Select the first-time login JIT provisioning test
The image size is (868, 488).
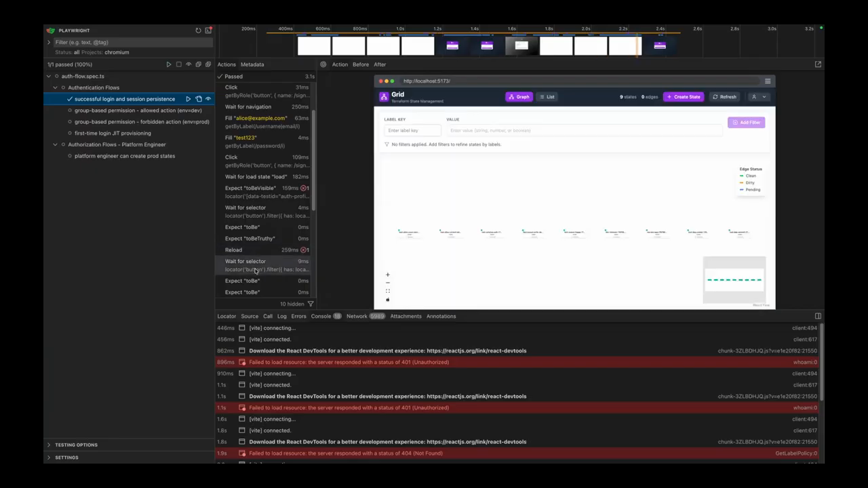[x=113, y=134]
